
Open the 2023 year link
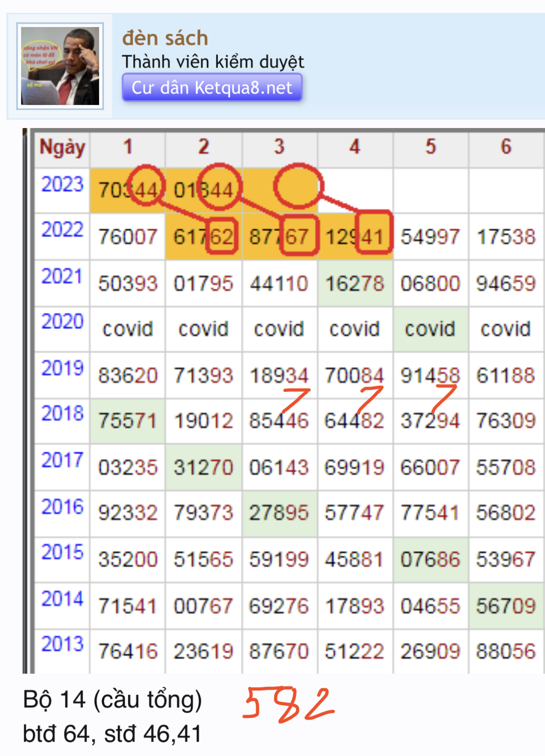tap(63, 185)
